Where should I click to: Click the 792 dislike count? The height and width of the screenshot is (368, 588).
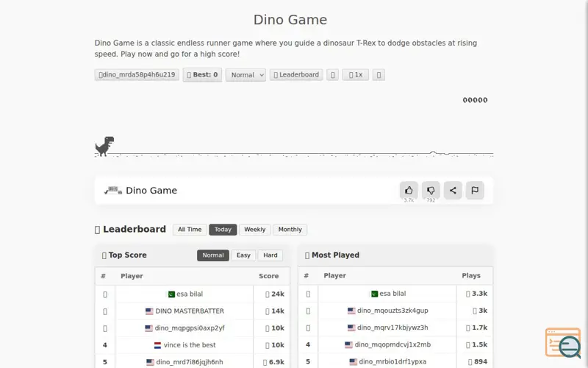pyautogui.click(x=431, y=200)
